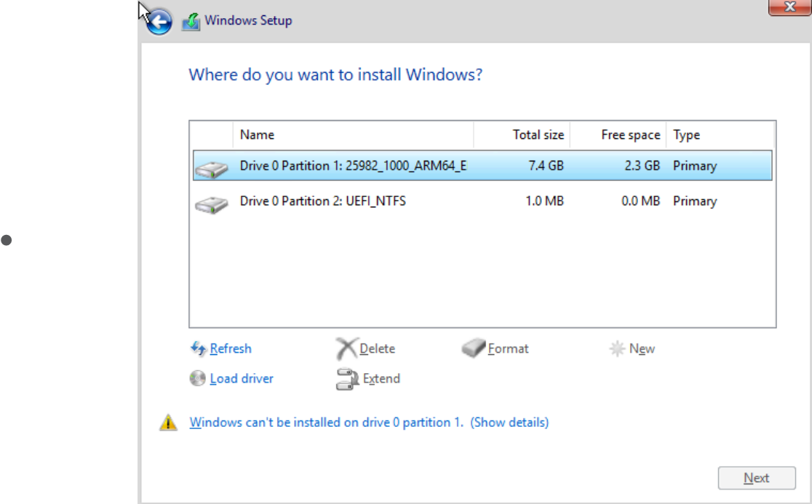The image size is (812, 504).
Task: Click the 1.0 MB total size cell
Action: click(544, 201)
